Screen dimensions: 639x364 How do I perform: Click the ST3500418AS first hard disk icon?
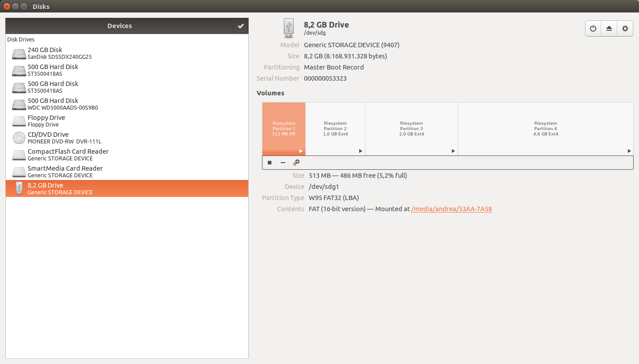coord(19,70)
